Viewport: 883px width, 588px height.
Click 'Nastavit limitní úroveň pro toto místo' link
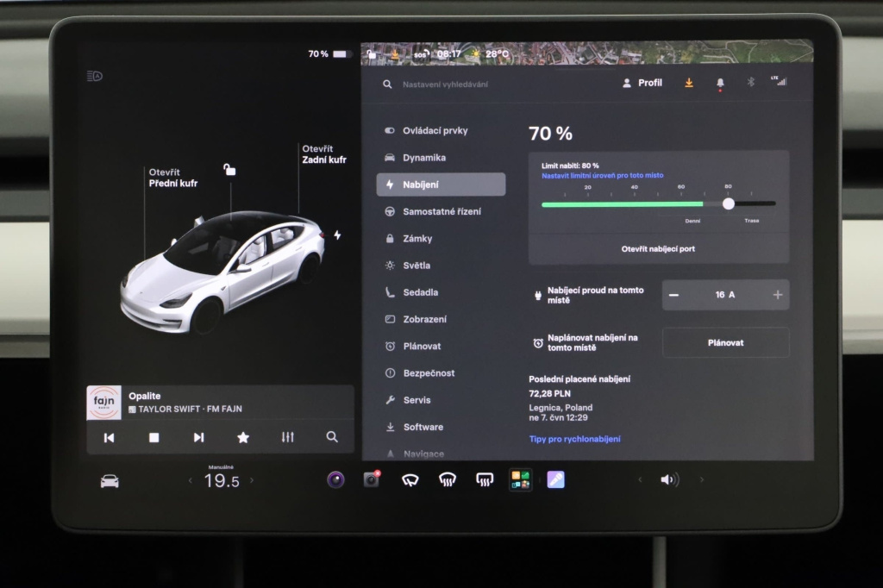pyautogui.click(x=603, y=175)
